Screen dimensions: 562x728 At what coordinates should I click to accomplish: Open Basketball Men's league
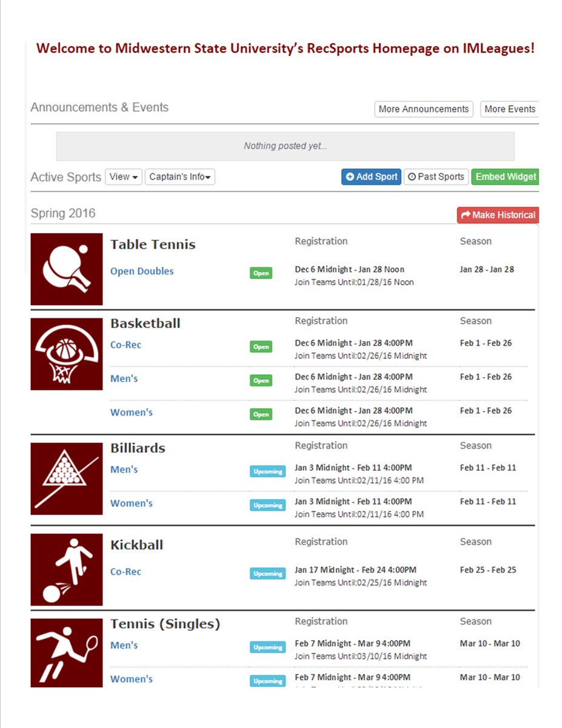[x=124, y=379]
